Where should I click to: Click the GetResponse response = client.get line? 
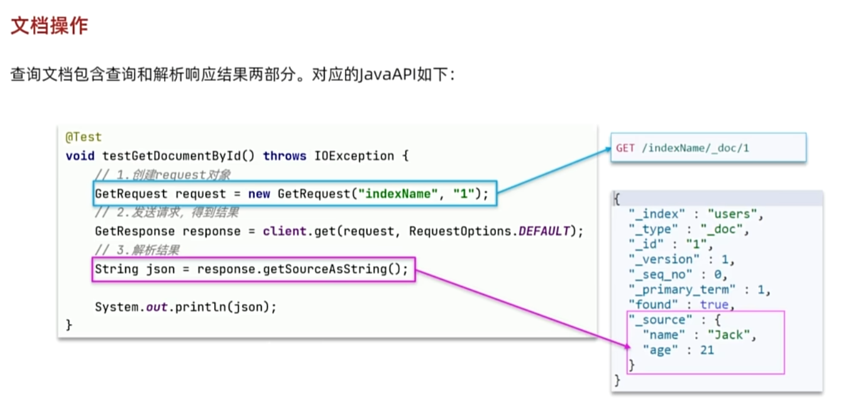coord(339,231)
